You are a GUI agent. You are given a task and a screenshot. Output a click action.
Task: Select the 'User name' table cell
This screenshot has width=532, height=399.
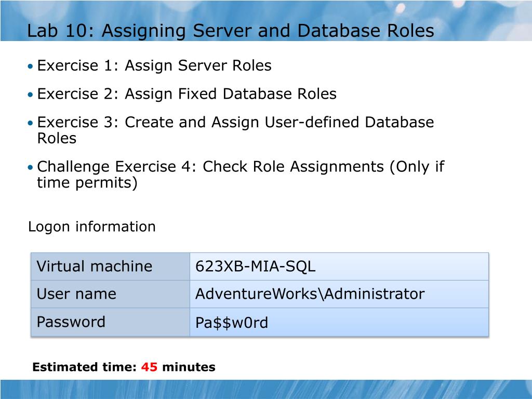click(x=75, y=294)
